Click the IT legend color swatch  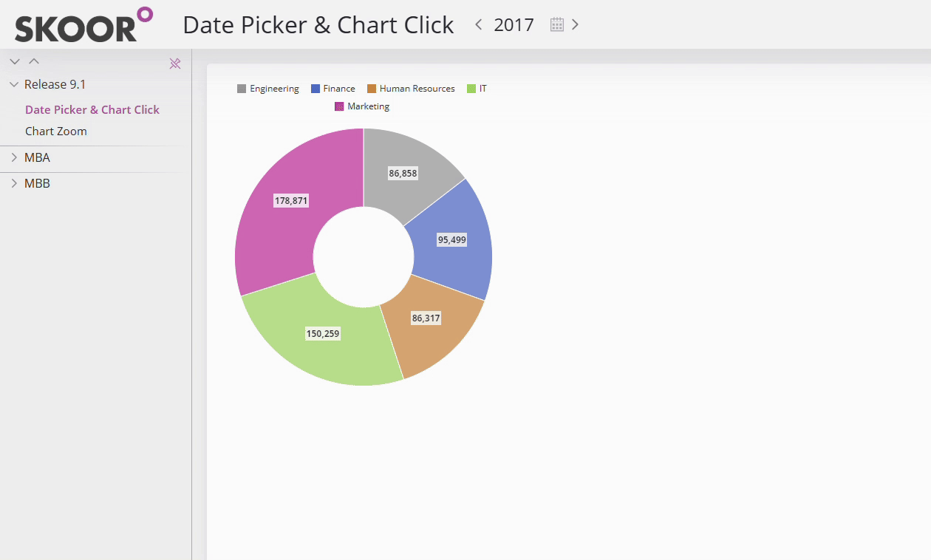tap(471, 89)
